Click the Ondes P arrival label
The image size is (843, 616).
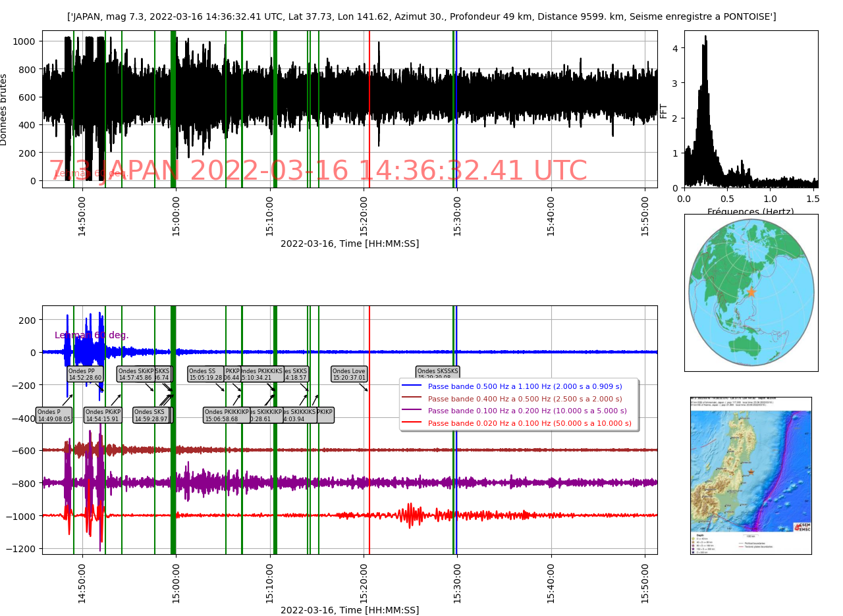tap(54, 415)
